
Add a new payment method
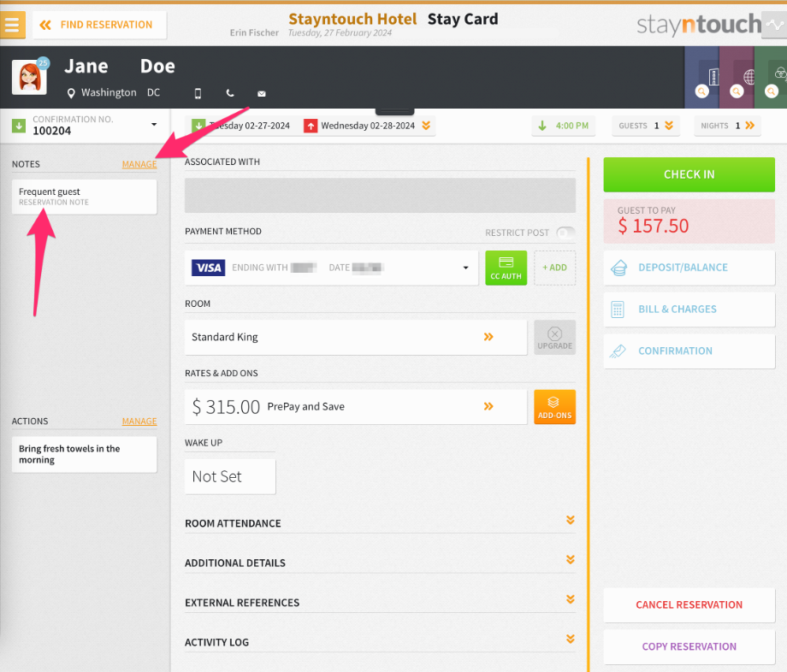[x=554, y=268]
